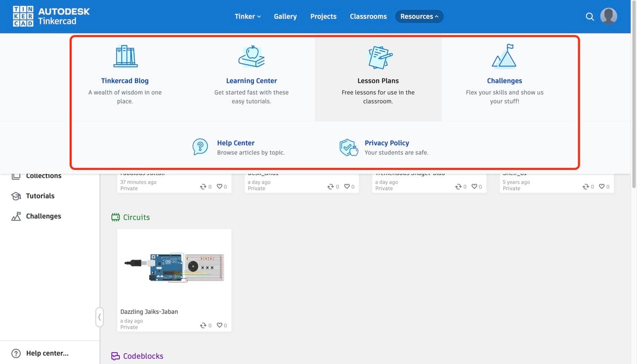Open the Projects page

pyautogui.click(x=323, y=16)
